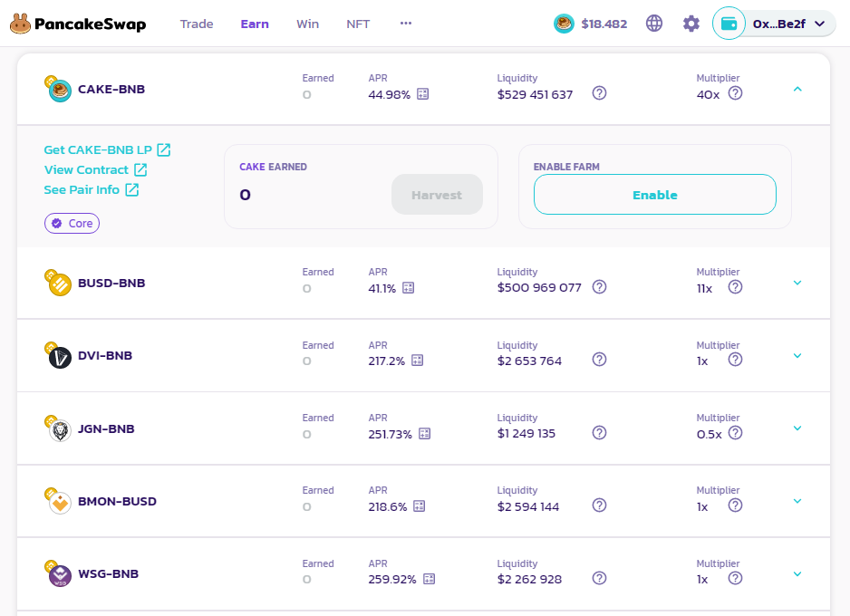Screen dimensions: 850x616
Task: Click the APR calculator icon for CAKE-BNB
Action: (x=422, y=94)
